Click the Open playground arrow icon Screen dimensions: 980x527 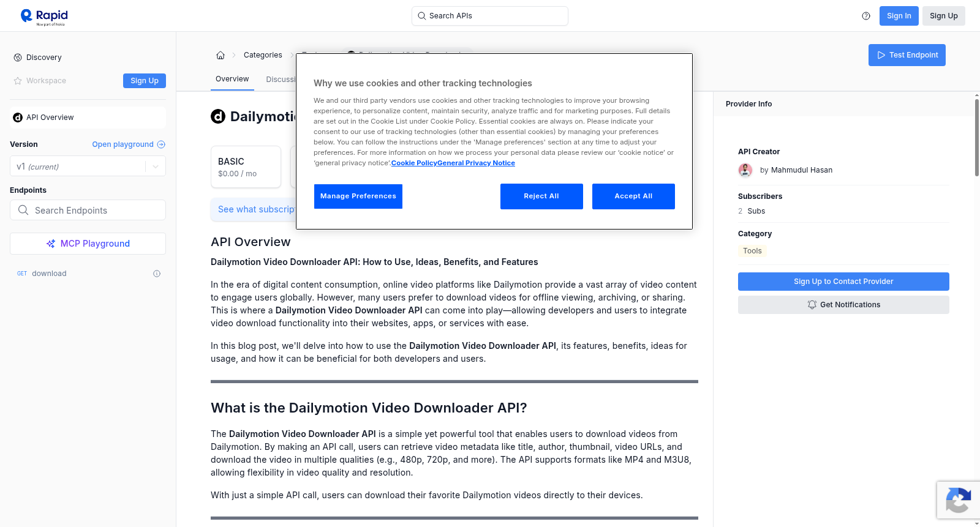(161, 144)
